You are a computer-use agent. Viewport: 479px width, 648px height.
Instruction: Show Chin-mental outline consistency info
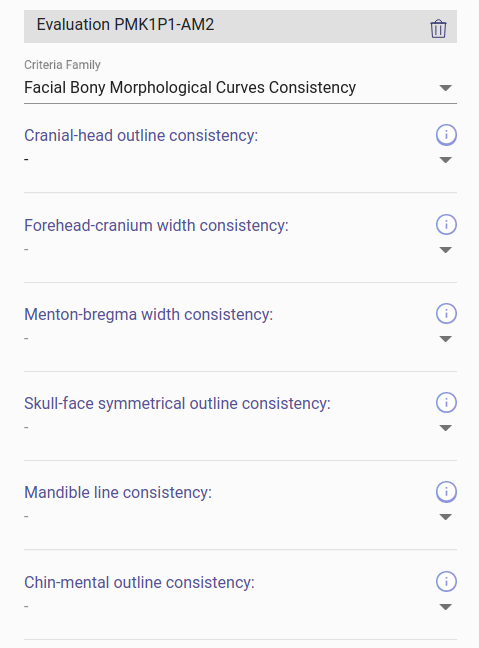click(446, 581)
